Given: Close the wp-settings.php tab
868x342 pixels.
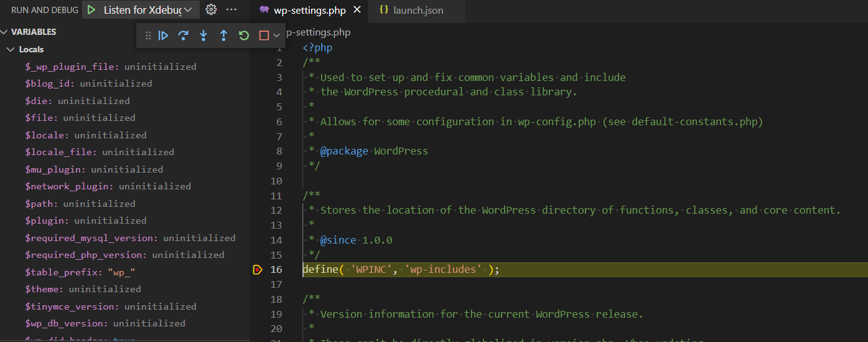Looking at the screenshot, I should [x=357, y=11].
